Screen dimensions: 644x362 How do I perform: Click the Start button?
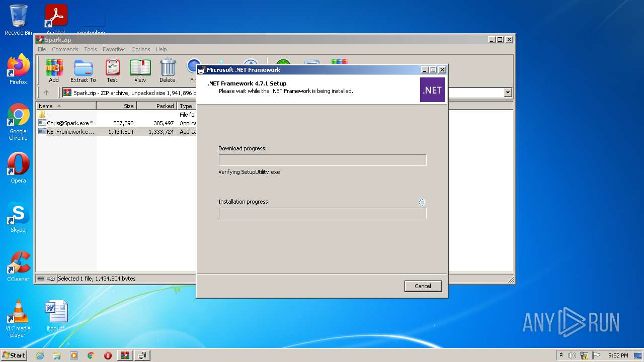click(14, 355)
